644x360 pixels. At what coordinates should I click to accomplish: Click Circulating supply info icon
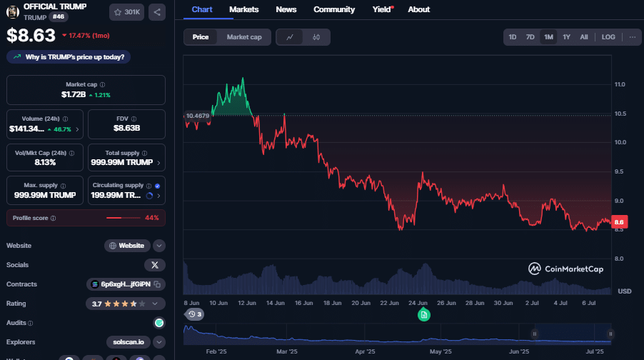tap(149, 186)
